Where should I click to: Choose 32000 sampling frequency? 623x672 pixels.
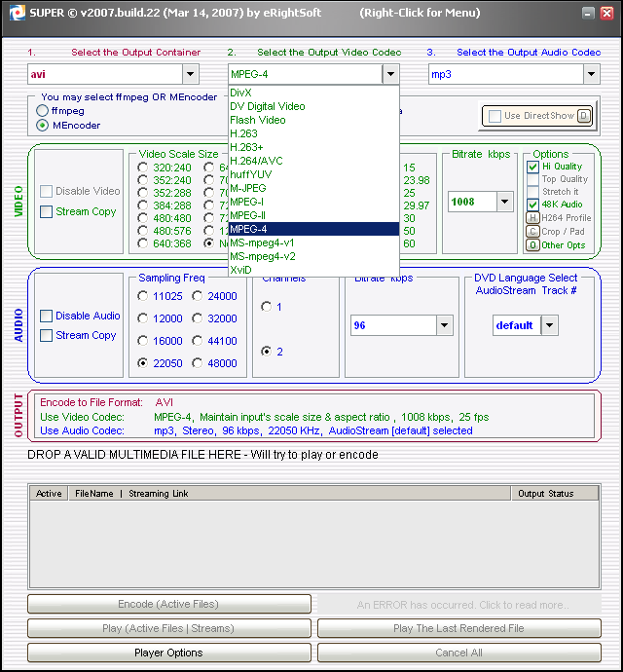197,318
